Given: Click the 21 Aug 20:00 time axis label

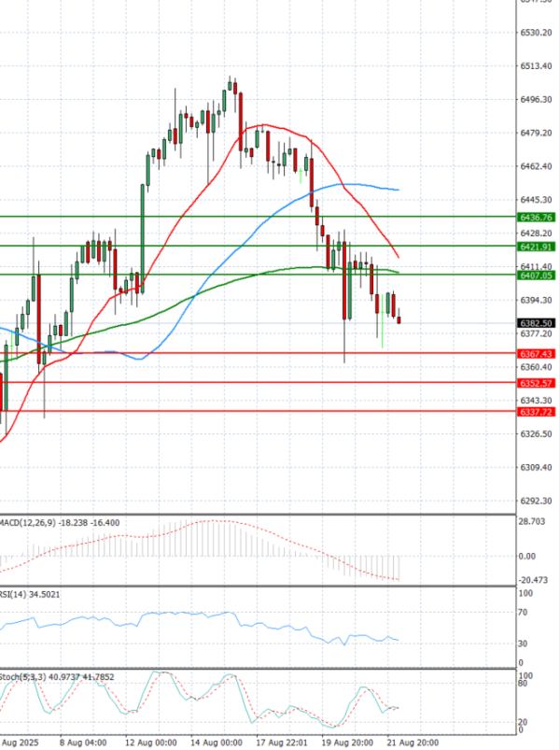Looking at the screenshot, I should pyautogui.click(x=413, y=743).
